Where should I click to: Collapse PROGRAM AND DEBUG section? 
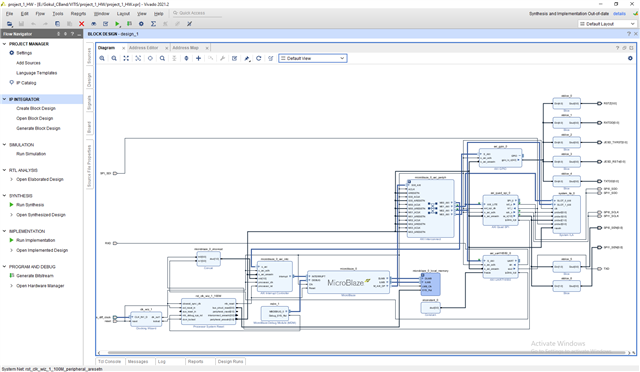4,267
